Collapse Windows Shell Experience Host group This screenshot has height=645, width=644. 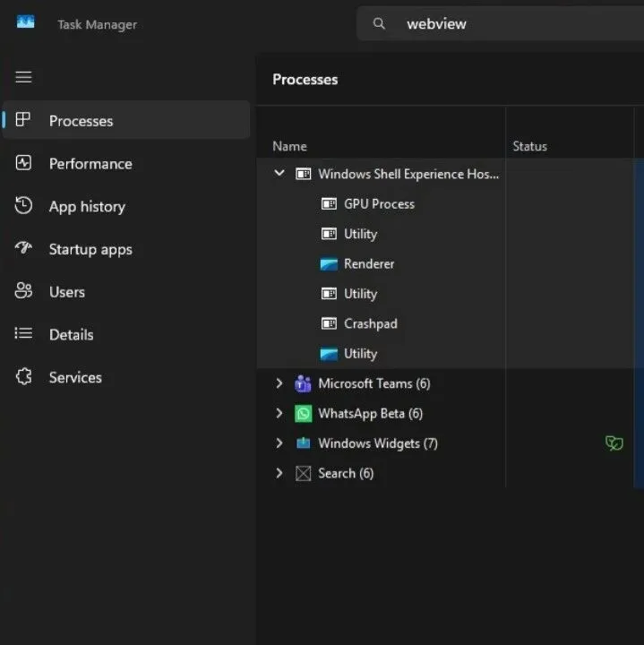coord(279,173)
